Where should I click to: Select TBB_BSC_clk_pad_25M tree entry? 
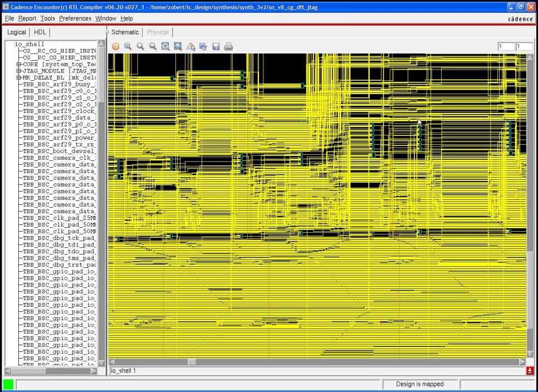click(60, 218)
